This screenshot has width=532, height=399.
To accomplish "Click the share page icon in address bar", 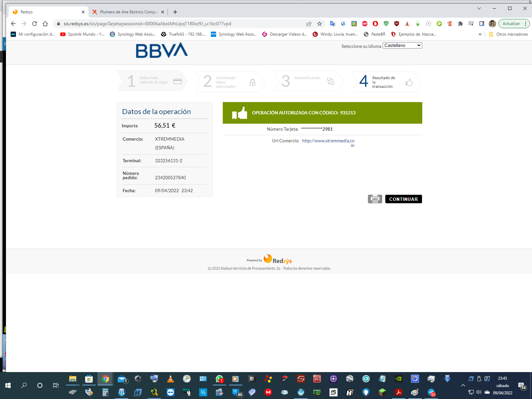I will pos(309,24).
